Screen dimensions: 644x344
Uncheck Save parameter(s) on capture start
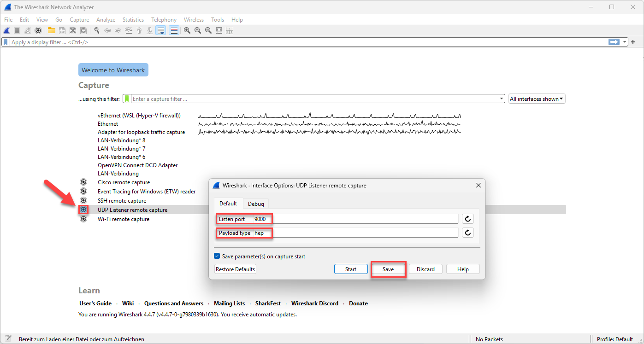tap(217, 256)
